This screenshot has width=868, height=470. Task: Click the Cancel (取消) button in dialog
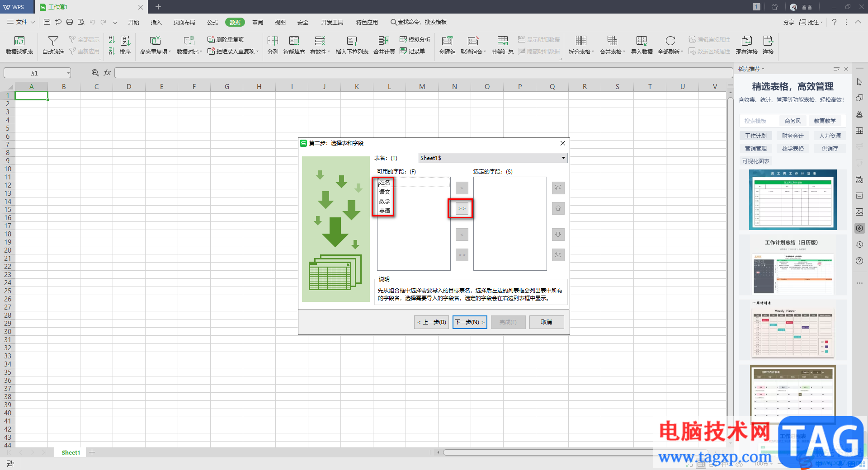pos(547,322)
